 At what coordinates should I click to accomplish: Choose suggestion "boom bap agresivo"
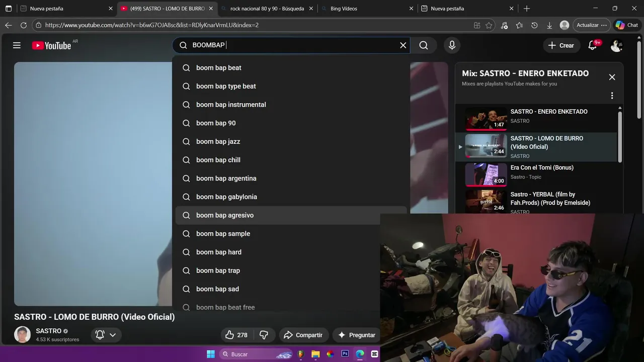tap(291, 215)
